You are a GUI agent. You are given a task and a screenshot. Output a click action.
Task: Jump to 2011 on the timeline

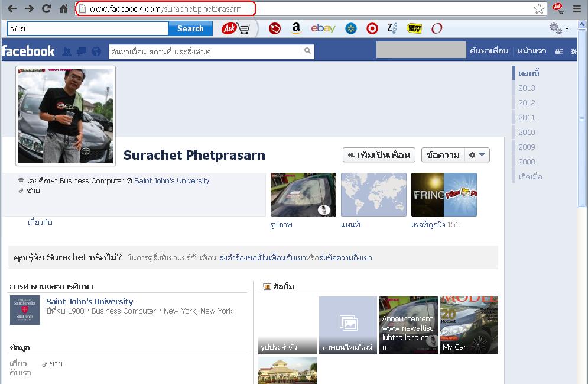pyautogui.click(x=527, y=118)
